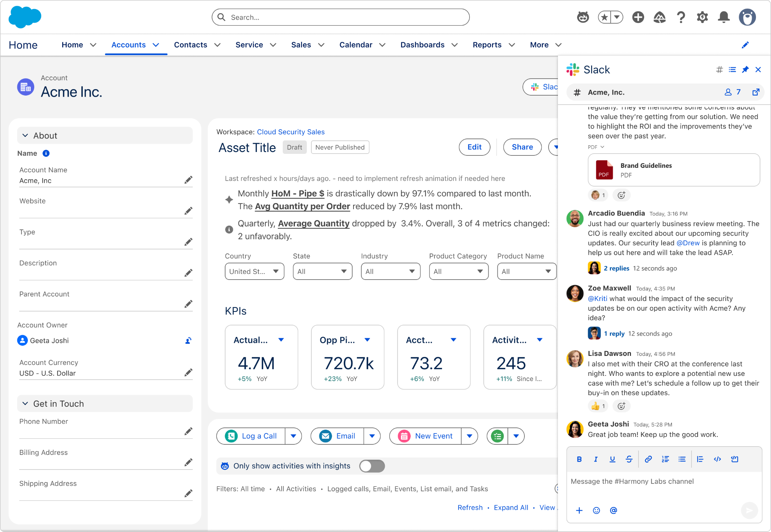Open the Cloud Security Sales workspace link
The height and width of the screenshot is (532, 771).
(291, 132)
